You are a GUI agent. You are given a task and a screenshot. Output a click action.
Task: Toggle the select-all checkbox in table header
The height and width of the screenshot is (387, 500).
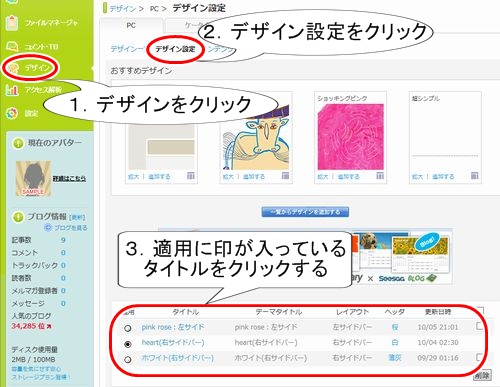point(480,311)
